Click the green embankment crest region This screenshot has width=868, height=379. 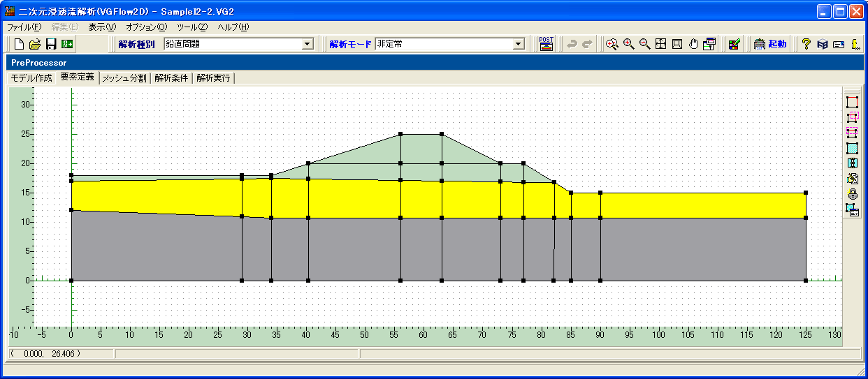tap(421, 148)
